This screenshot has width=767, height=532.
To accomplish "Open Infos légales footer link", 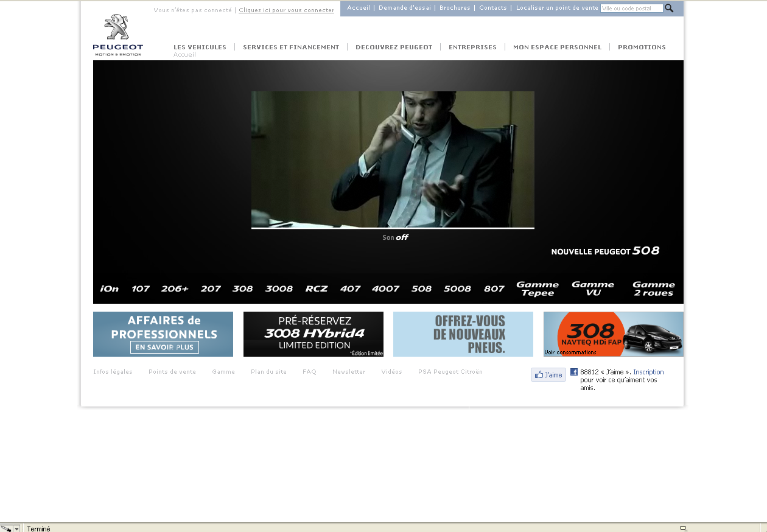I will click(x=113, y=372).
